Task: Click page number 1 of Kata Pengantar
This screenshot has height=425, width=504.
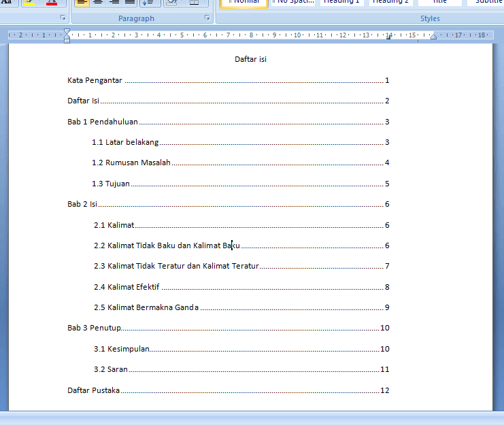Action: coord(387,80)
